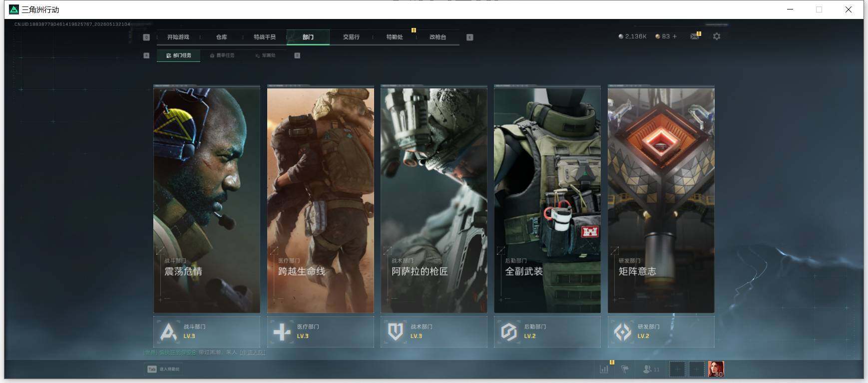Switch to the 特勤处 tab
This screenshot has width=868, height=383.
(394, 37)
